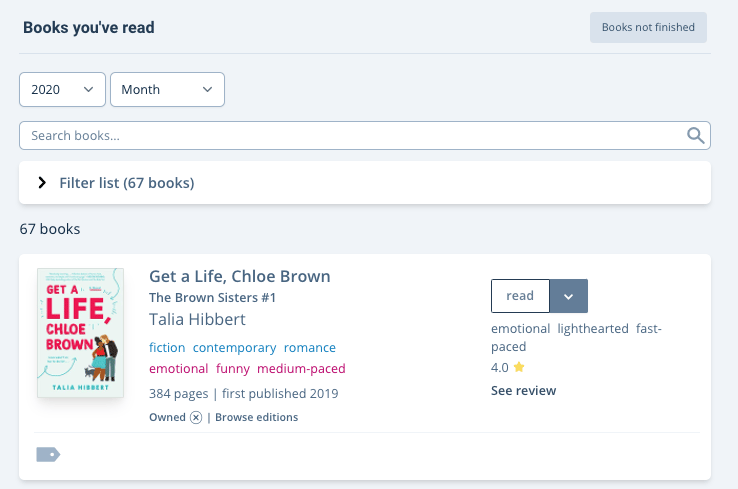
Task: Click the contemporary genre tag
Action: [234, 348]
